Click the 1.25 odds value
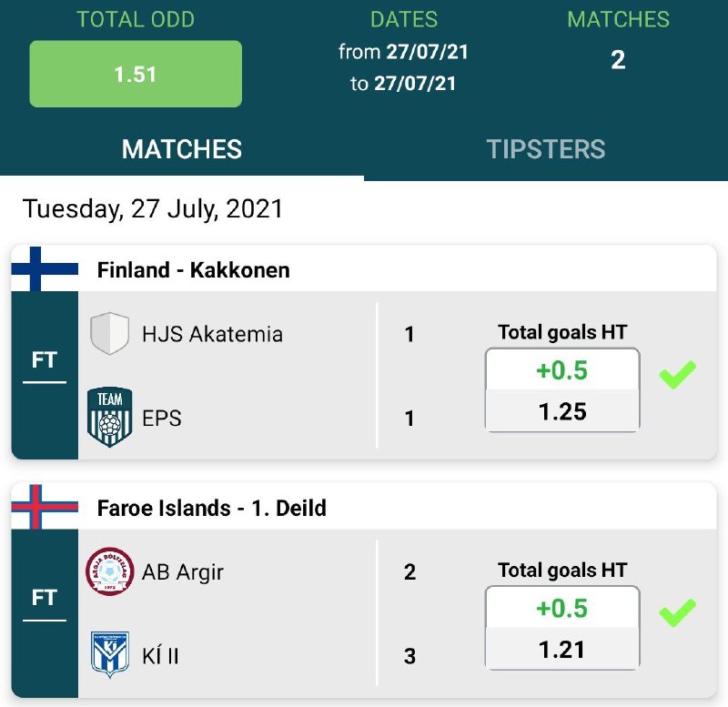 tap(562, 411)
